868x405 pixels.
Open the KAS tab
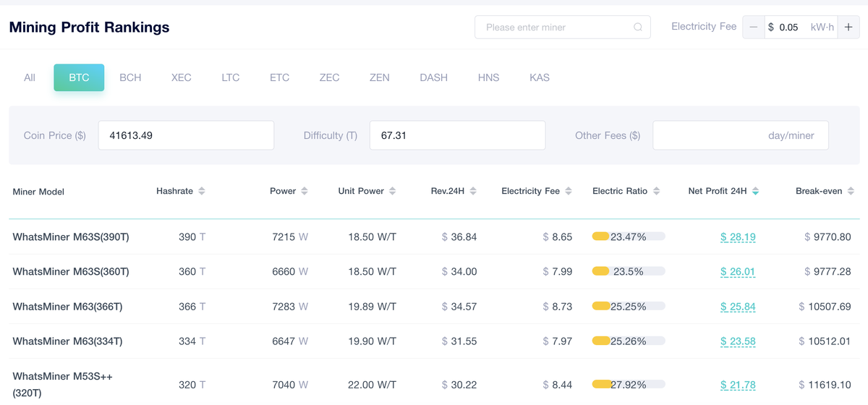(540, 77)
